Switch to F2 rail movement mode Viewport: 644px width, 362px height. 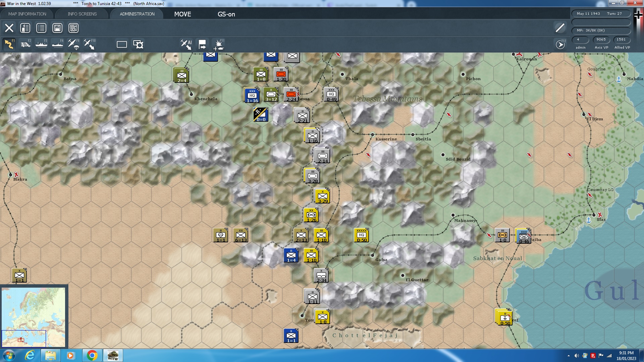(25, 44)
